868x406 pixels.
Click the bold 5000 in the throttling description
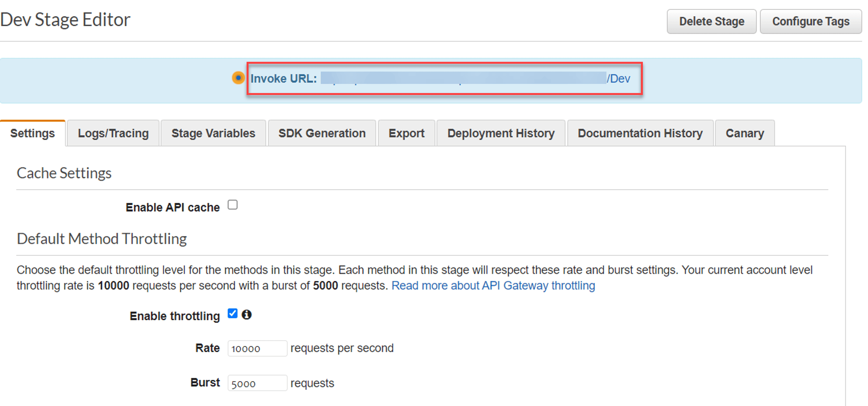(325, 286)
